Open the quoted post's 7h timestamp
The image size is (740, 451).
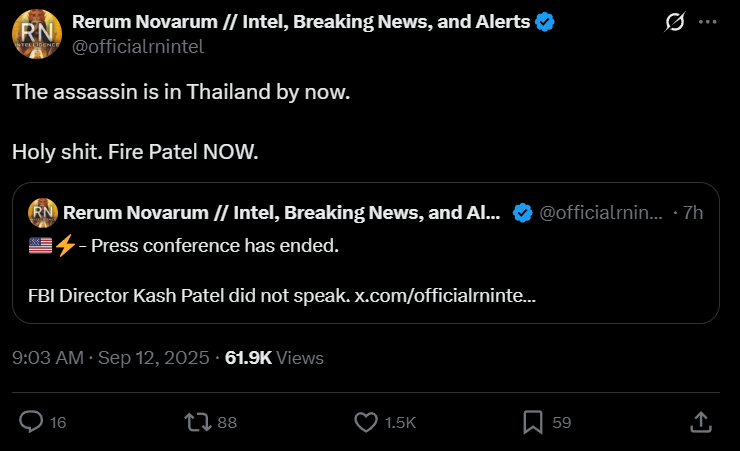pos(693,212)
